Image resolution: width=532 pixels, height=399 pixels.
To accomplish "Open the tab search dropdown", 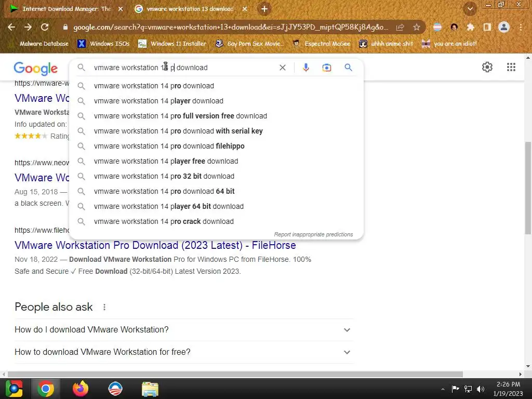I will tap(470, 9).
